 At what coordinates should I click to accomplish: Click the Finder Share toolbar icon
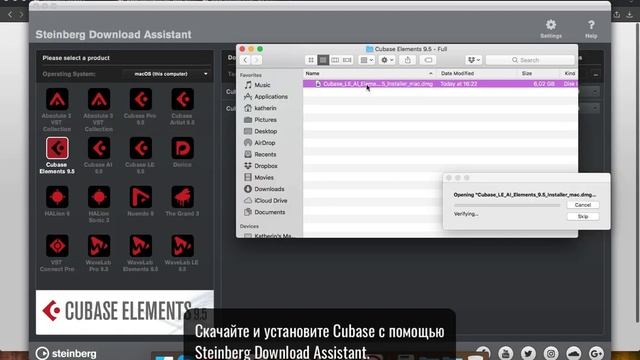(407, 60)
